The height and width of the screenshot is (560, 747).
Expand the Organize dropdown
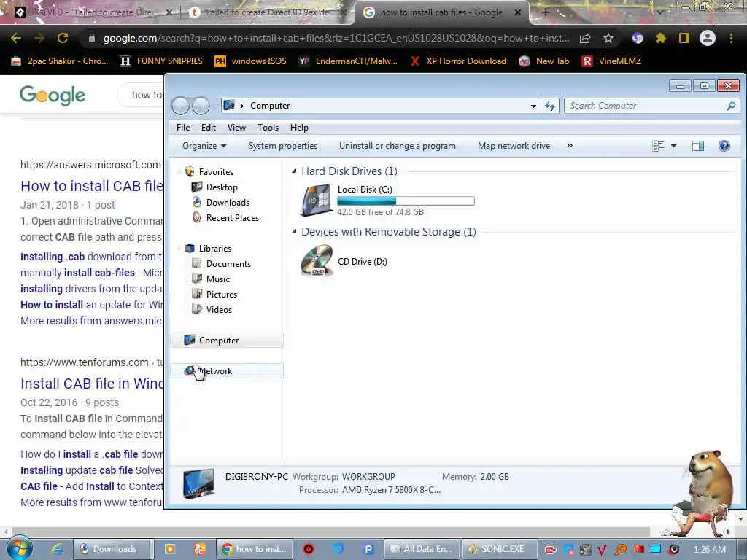[204, 146]
